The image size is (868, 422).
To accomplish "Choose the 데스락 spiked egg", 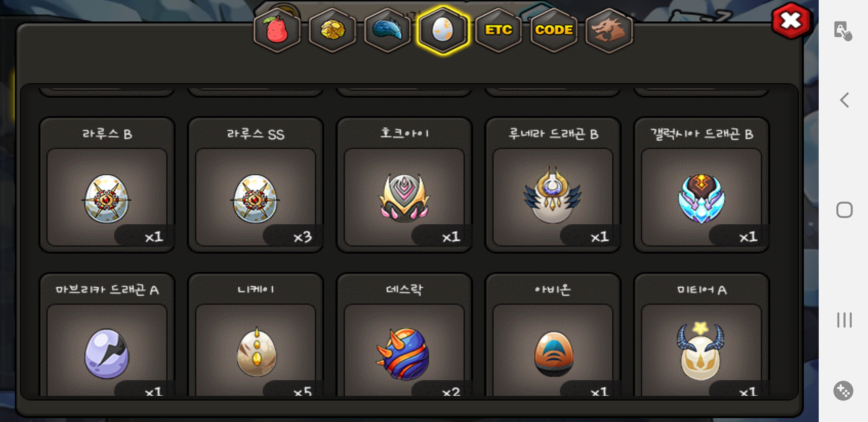I will 404,335.
